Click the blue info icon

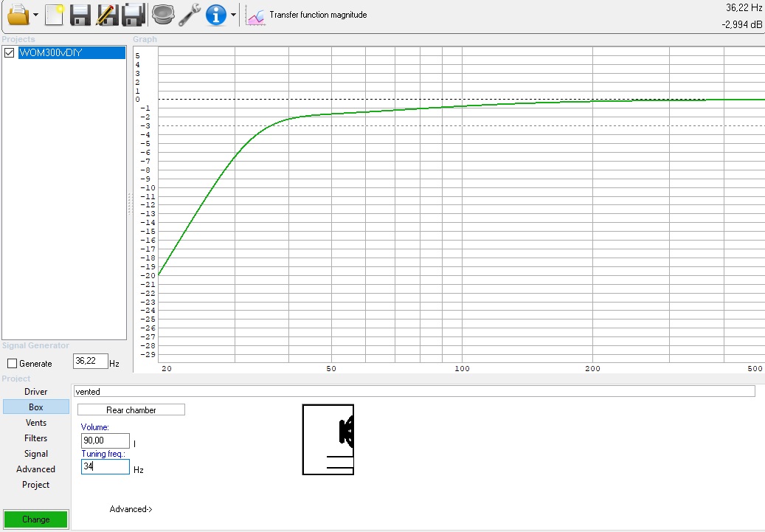tap(215, 14)
